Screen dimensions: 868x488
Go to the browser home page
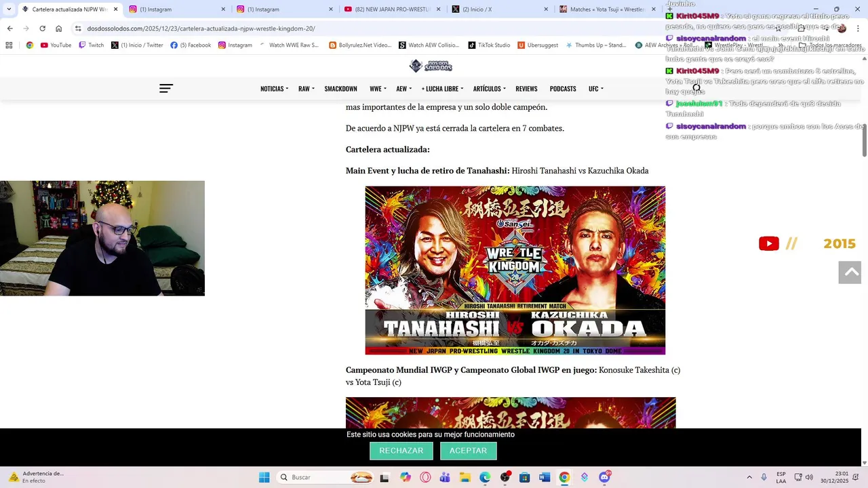click(58, 28)
